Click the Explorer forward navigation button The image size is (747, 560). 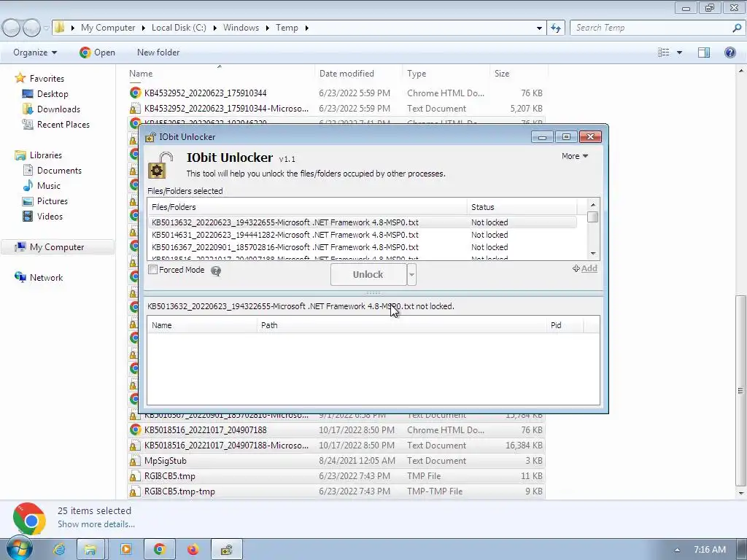click(31, 28)
